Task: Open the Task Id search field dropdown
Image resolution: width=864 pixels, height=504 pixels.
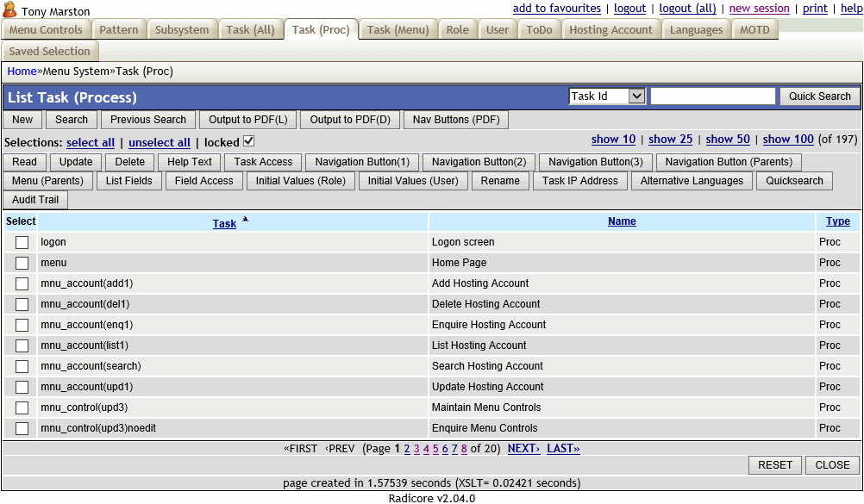Action: click(635, 96)
